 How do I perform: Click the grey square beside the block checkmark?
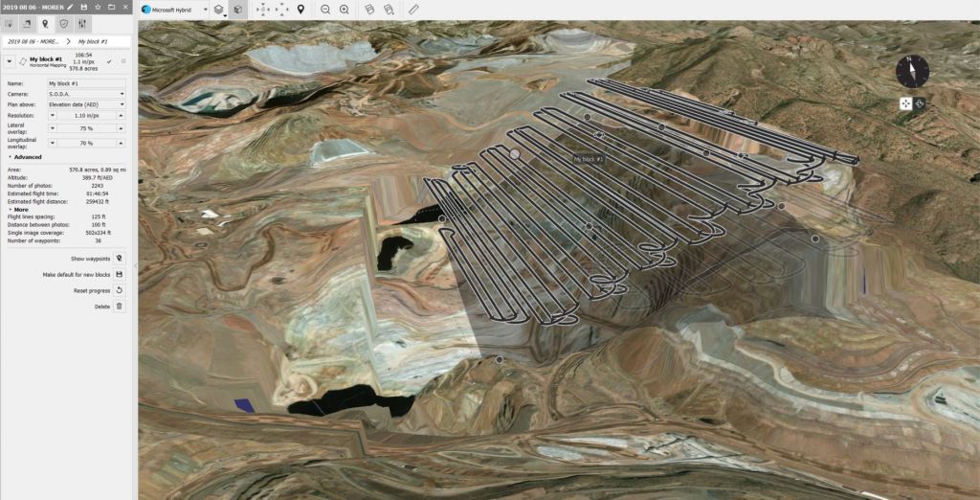(123, 61)
